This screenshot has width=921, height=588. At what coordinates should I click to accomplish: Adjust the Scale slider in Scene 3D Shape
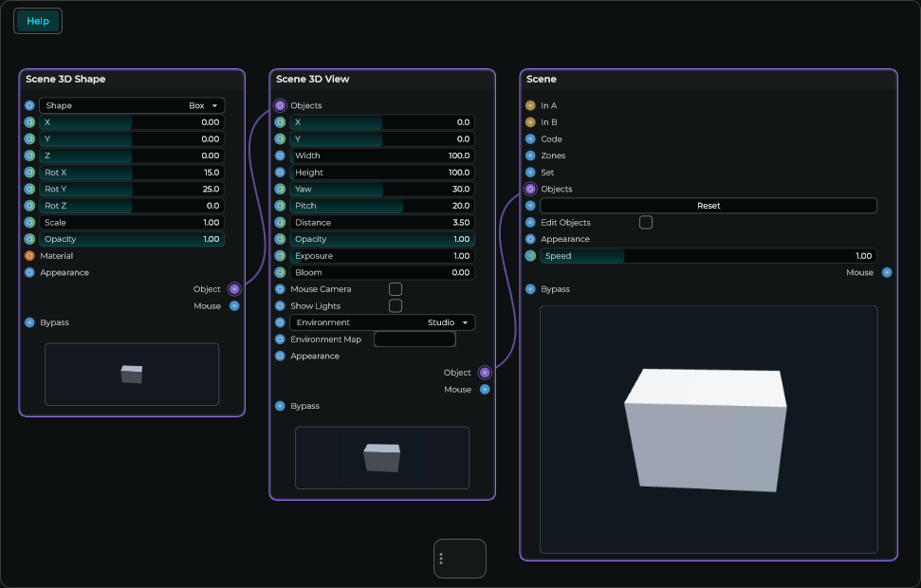[132, 223]
